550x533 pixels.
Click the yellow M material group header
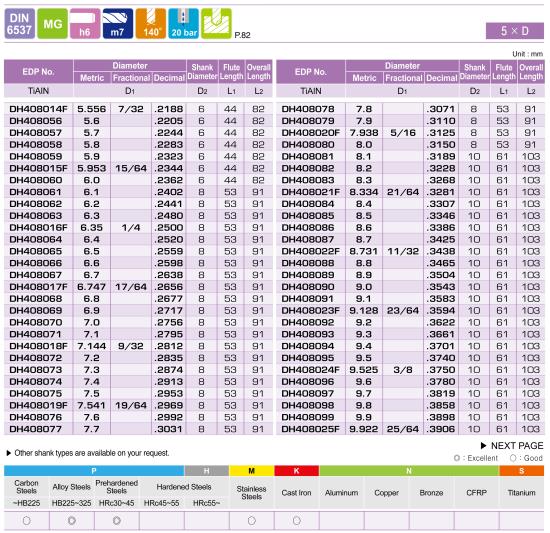pyautogui.click(x=251, y=471)
